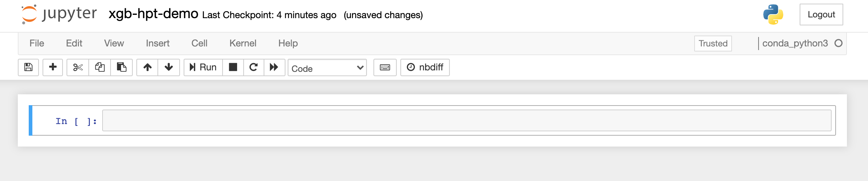Open the Cell menu
Screen dimensions: 868x181
tap(199, 44)
